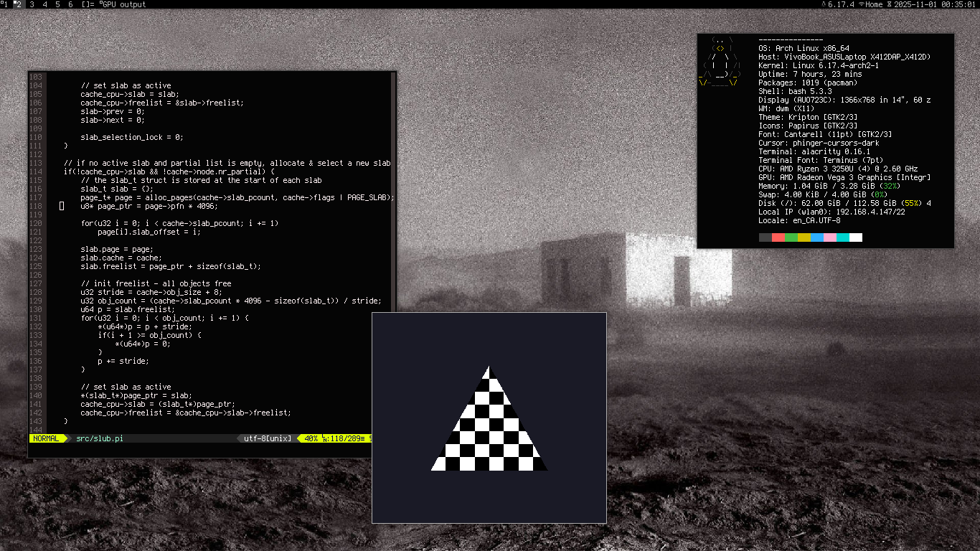Click the hourglass icon before the date

(889, 4)
